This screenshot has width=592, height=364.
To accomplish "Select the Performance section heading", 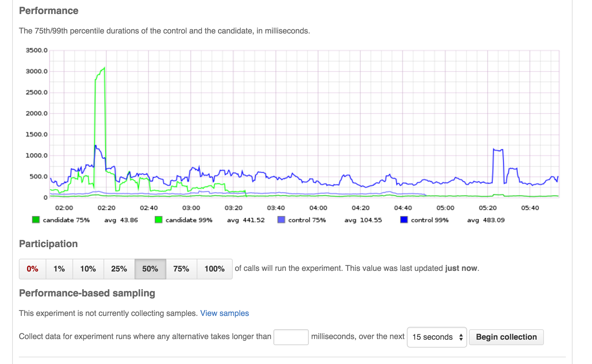I will pyautogui.click(x=49, y=10).
